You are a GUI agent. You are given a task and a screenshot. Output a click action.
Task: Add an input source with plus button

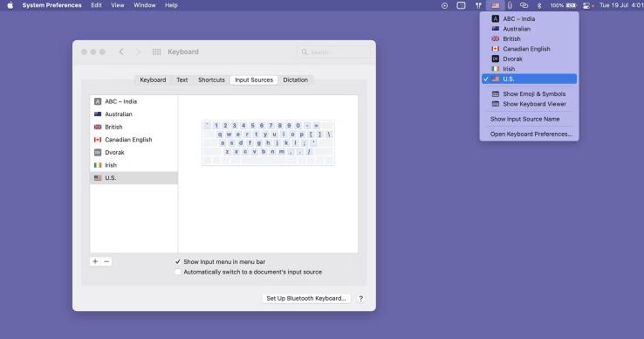pos(95,261)
